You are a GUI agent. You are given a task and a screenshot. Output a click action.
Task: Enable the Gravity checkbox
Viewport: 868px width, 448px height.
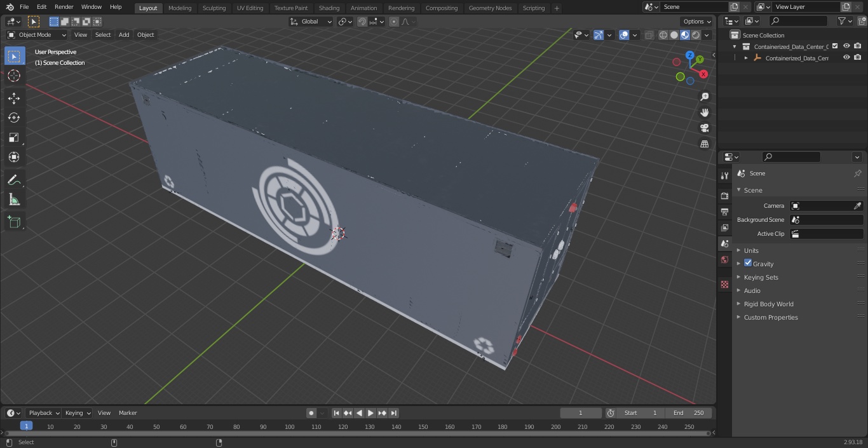pyautogui.click(x=748, y=263)
